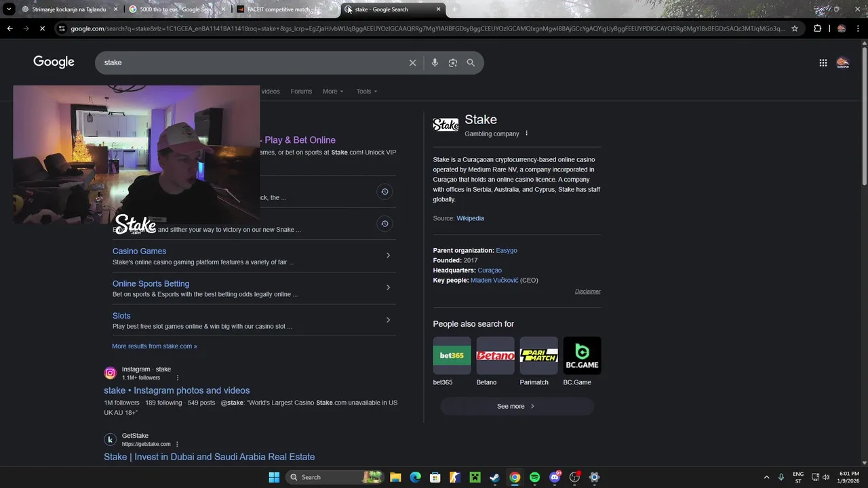Open the Chrome profile menu
The height and width of the screenshot is (488, 868).
click(x=842, y=28)
